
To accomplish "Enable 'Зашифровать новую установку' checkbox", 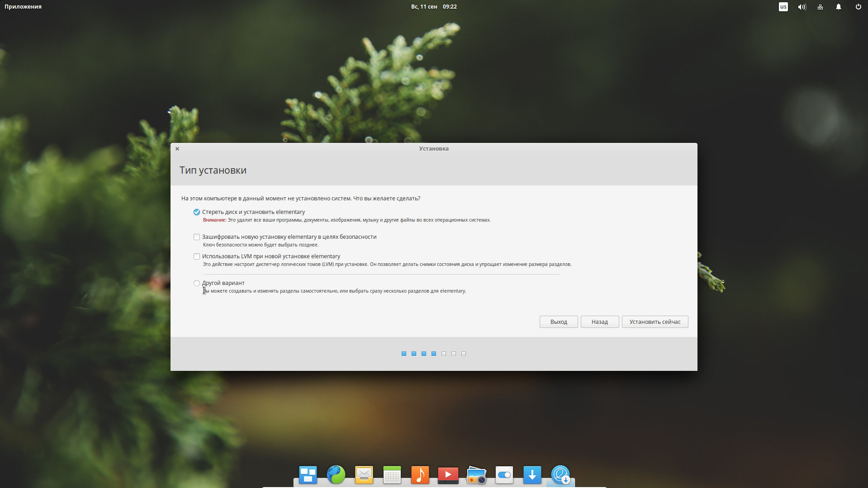I will pyautogui.click(x=197, y=237).
